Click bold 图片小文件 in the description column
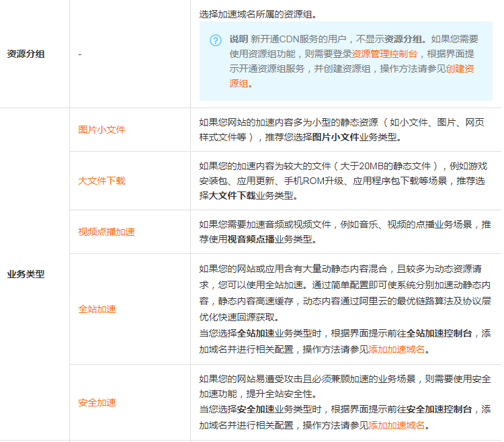This screenshot has width=504, height=442. pyautogui.click(x=335, y=137)
